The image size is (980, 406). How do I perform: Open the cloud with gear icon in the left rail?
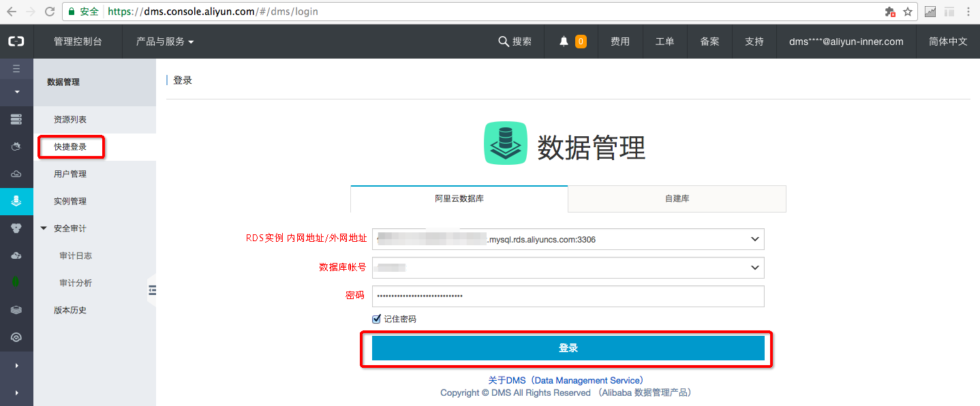(16, 255)
